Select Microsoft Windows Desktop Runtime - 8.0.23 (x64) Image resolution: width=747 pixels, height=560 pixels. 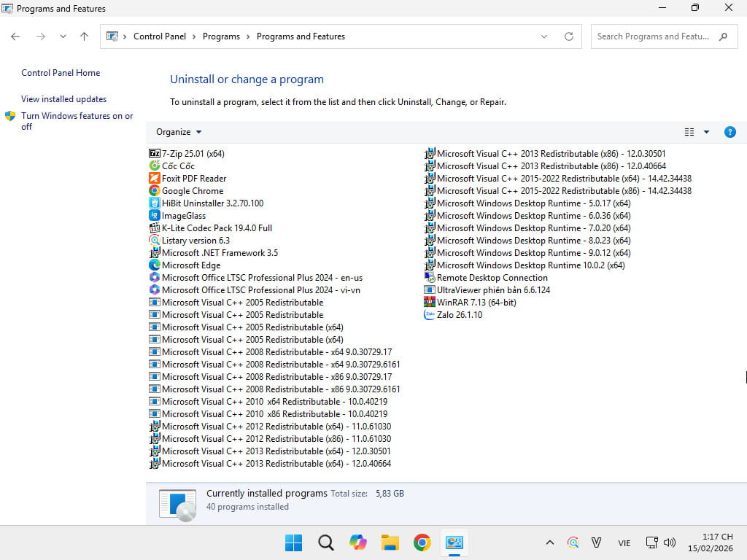[x=527, y=240]
